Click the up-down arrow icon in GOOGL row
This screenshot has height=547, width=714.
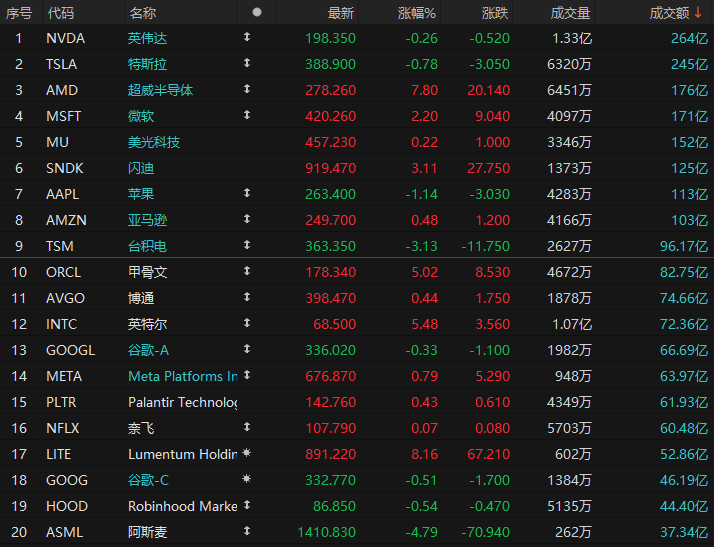pyautogui.click(x=247, y=349)
